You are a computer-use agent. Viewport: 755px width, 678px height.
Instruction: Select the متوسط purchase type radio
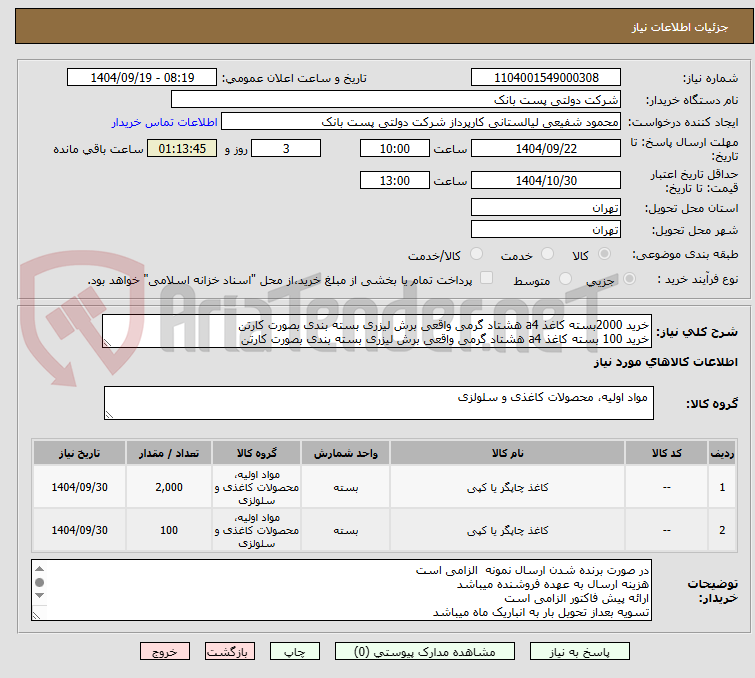[566, 279]
